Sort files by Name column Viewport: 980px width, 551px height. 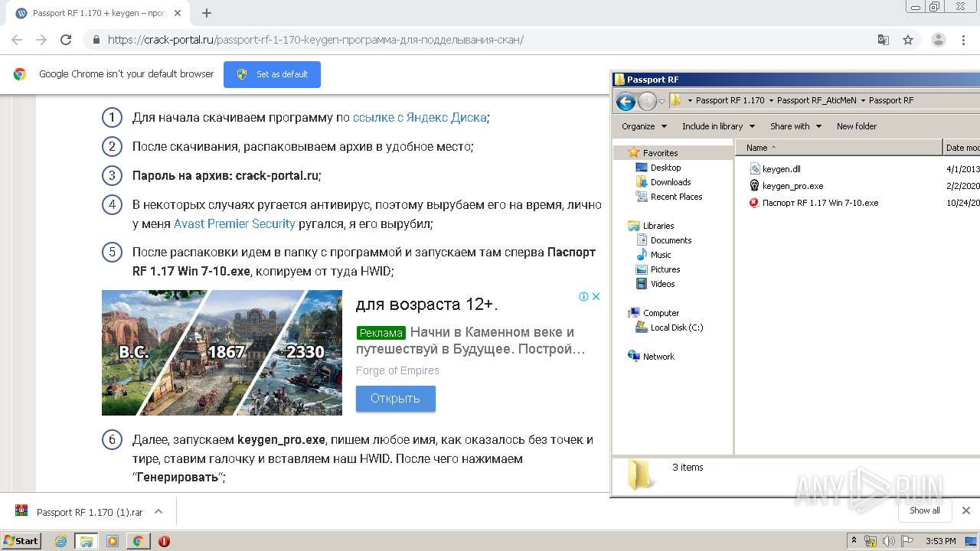pos(841,148)
